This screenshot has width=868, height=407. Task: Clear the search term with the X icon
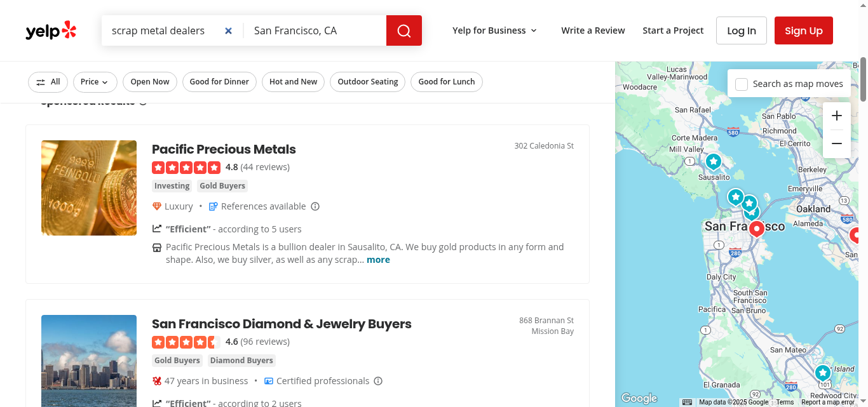pos(229,30)
